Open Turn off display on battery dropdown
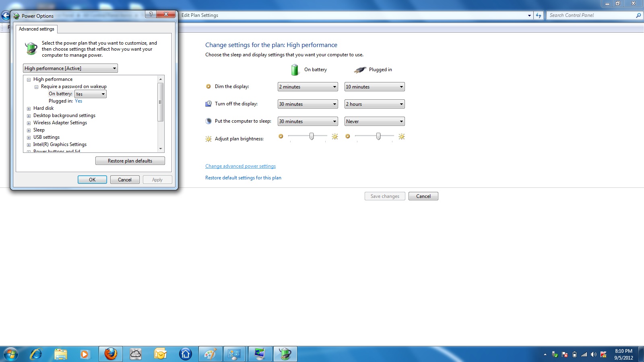This screenshot has width=644, height=362. coord(308,104)
